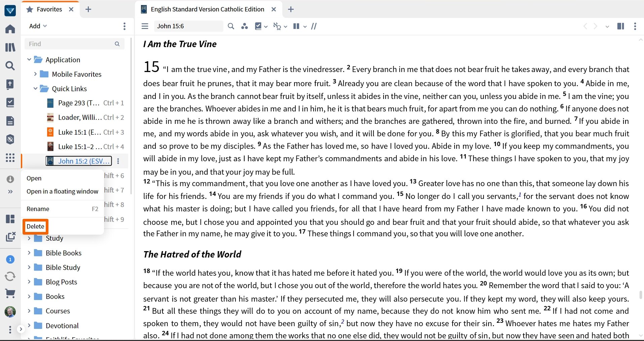
Task: Click the vertical scrollbar of the Bible panel
Action: [x=641, y=295]
